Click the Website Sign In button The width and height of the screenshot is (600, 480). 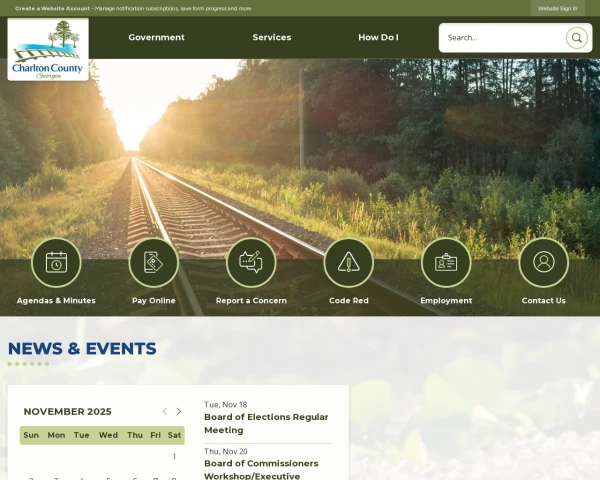pyautogui.click(x=558, y=8)
